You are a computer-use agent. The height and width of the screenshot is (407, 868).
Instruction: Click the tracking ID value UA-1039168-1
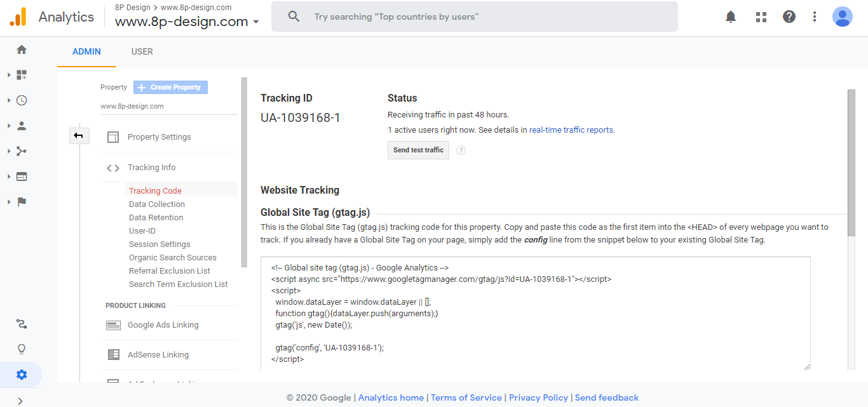301,118
